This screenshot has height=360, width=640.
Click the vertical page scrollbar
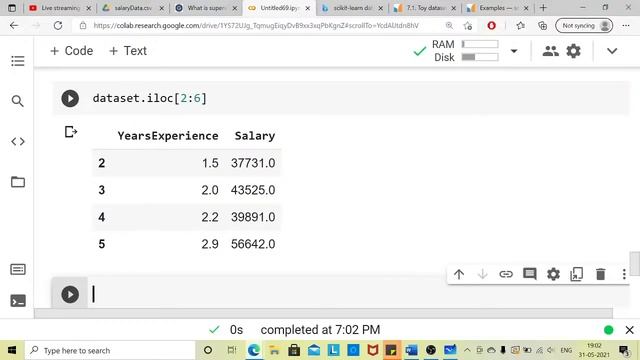[x=635, y=264]
